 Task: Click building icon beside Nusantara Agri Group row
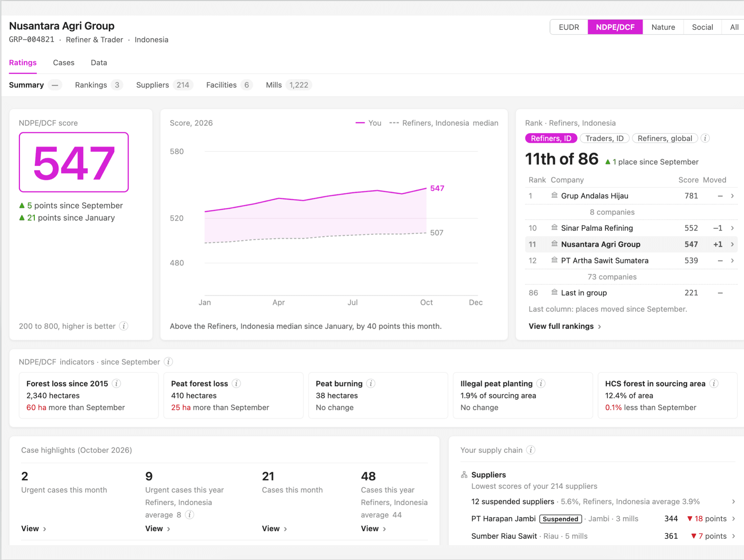(x=554, y=244)
